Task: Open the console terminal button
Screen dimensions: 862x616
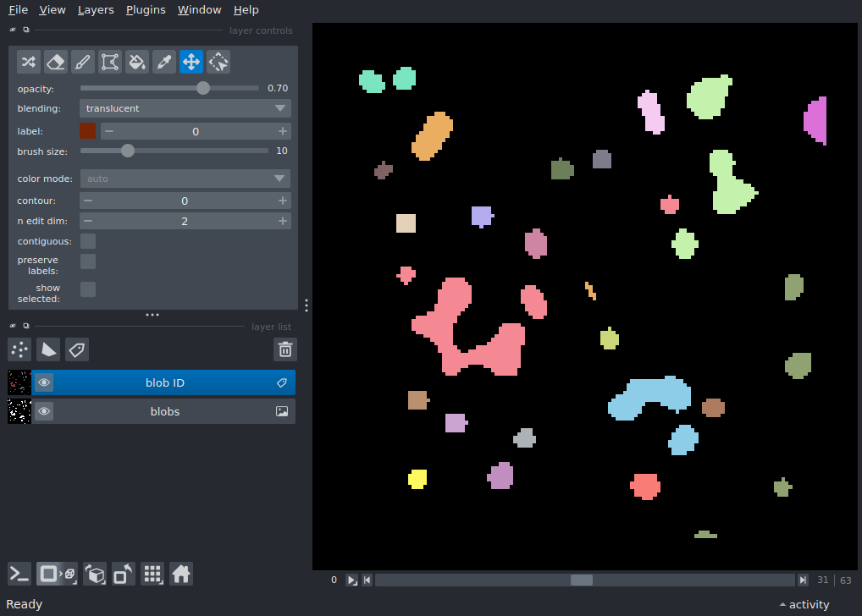Action: point(19,575)
